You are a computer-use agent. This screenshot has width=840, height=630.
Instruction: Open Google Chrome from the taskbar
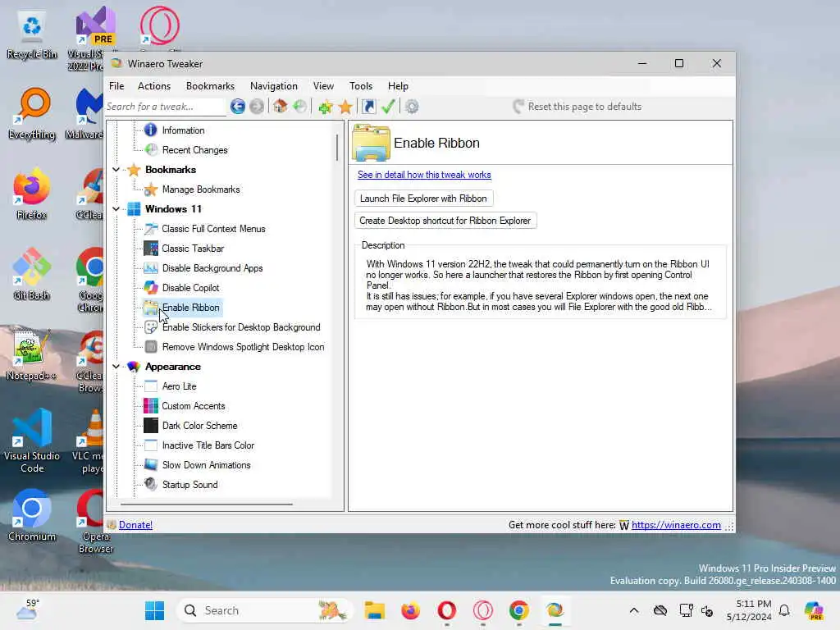(518, 610)
